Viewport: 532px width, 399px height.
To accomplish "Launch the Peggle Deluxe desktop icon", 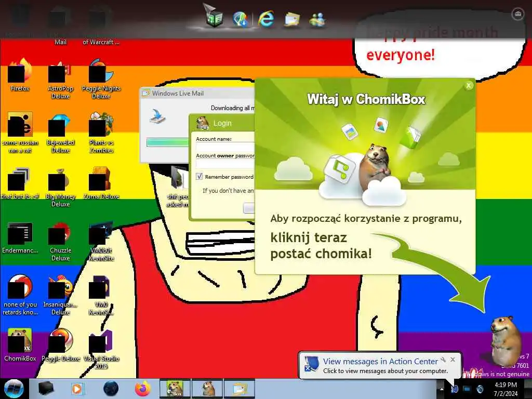I will [60, 345].
